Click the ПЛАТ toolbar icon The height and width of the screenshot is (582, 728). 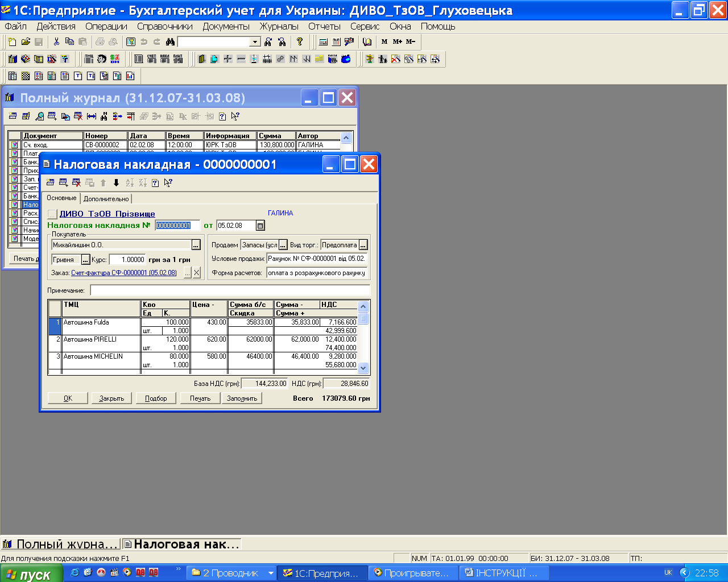178,59
